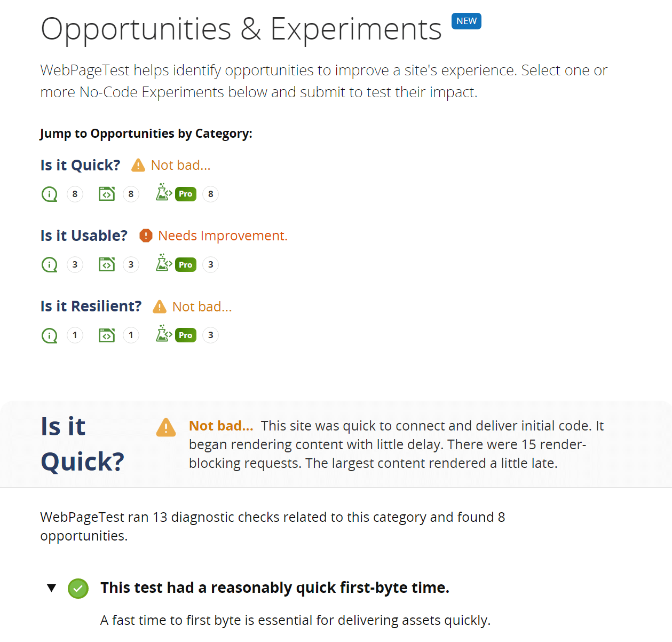This screenshot has width=672, height=642.
Task: Select the code snippet icon under "Is it Resilient?"
Action: point(106,335)
